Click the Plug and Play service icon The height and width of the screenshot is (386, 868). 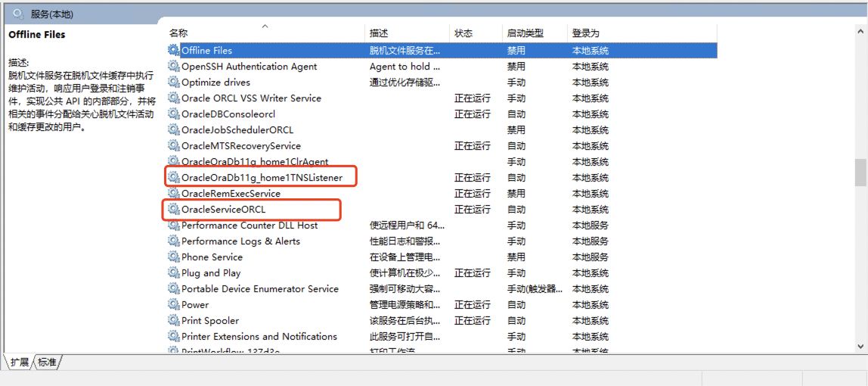click(x=174, y=273)
